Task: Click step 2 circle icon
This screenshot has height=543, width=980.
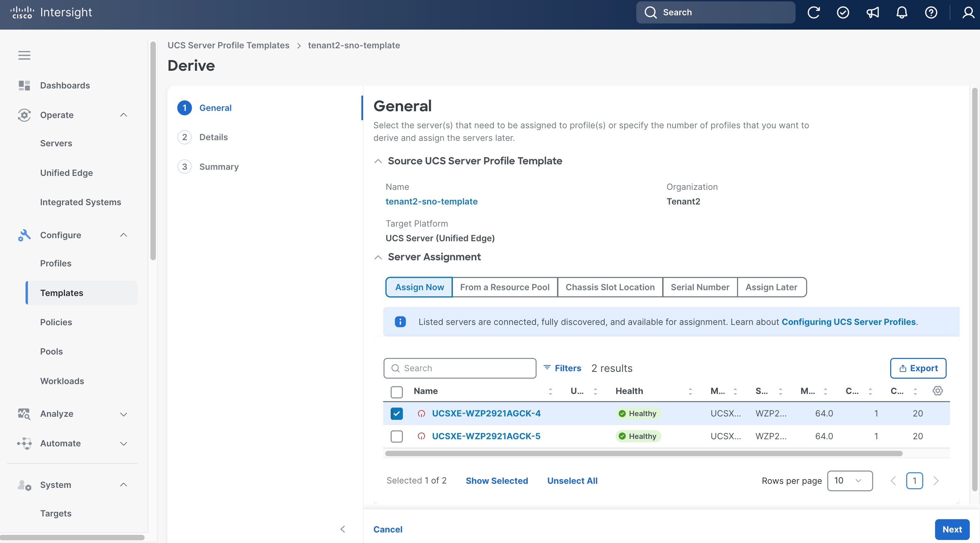Action: point(184,137)
